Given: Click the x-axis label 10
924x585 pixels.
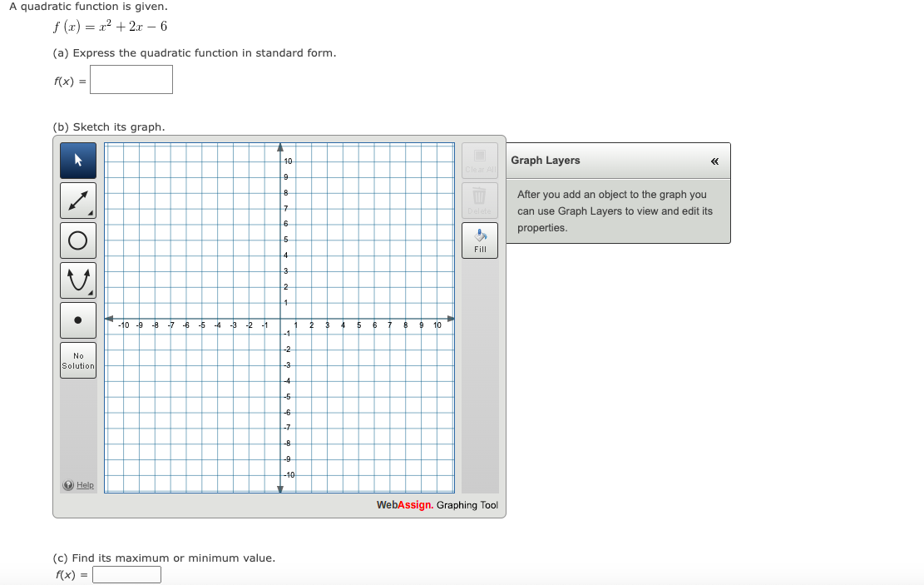Looking at the screenshot, I should coord(437,325).
